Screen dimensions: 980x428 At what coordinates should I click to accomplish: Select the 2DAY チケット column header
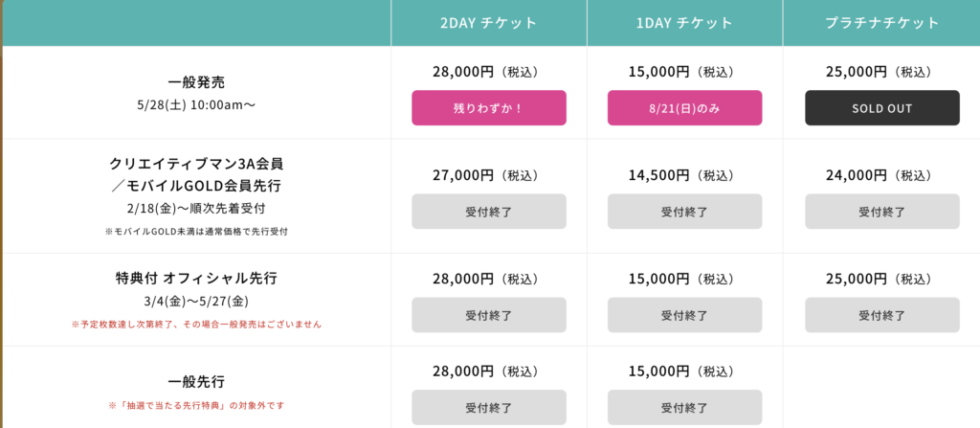point(489,23)
